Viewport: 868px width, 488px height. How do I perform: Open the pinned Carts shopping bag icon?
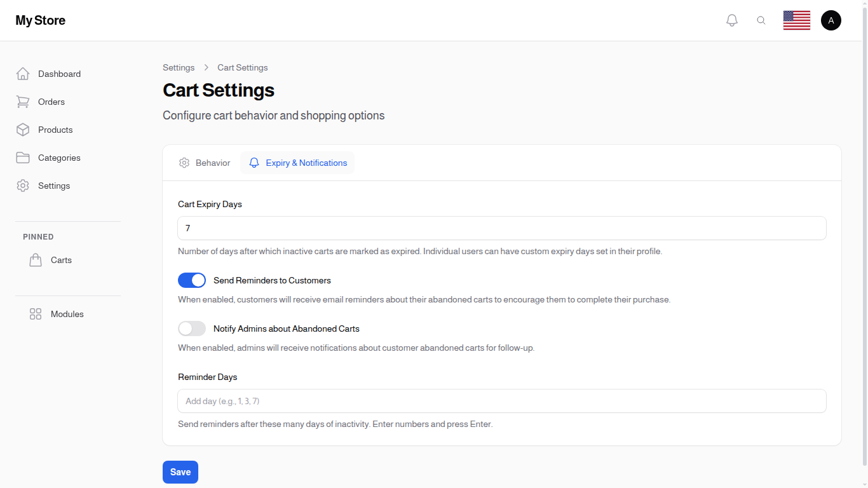click(36, 259)
